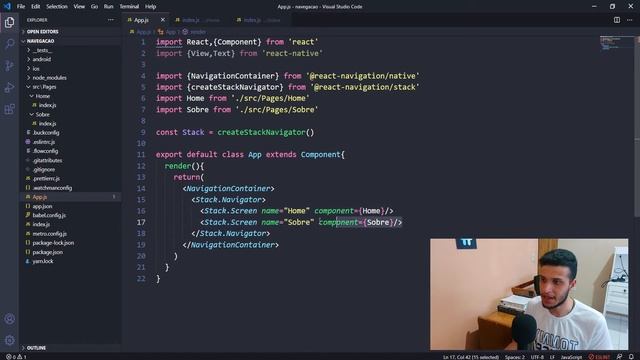Image resolution: width=640 pixels, height=360 pixels.
Task: Open the Selection menu
Action: pyautogui.click(x=57, y=7)
